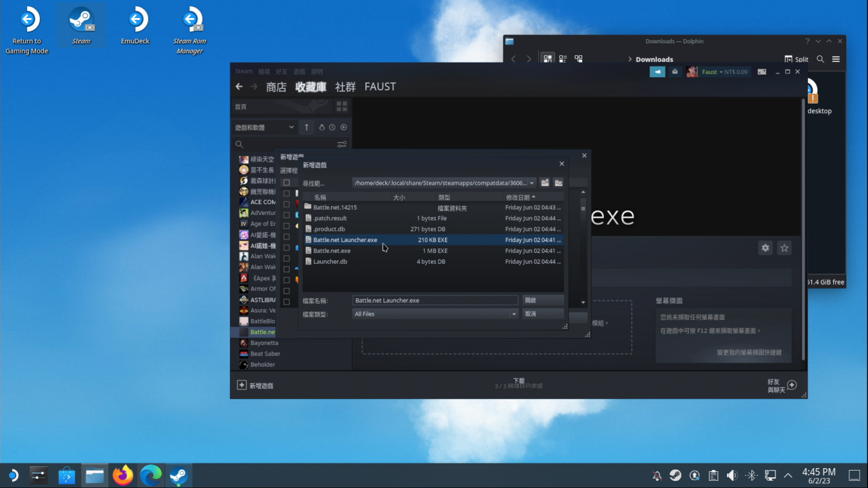This screenshot has height=488, width=868.
Task: Select Dolphin compact view mode
Action: click(563, 59)
